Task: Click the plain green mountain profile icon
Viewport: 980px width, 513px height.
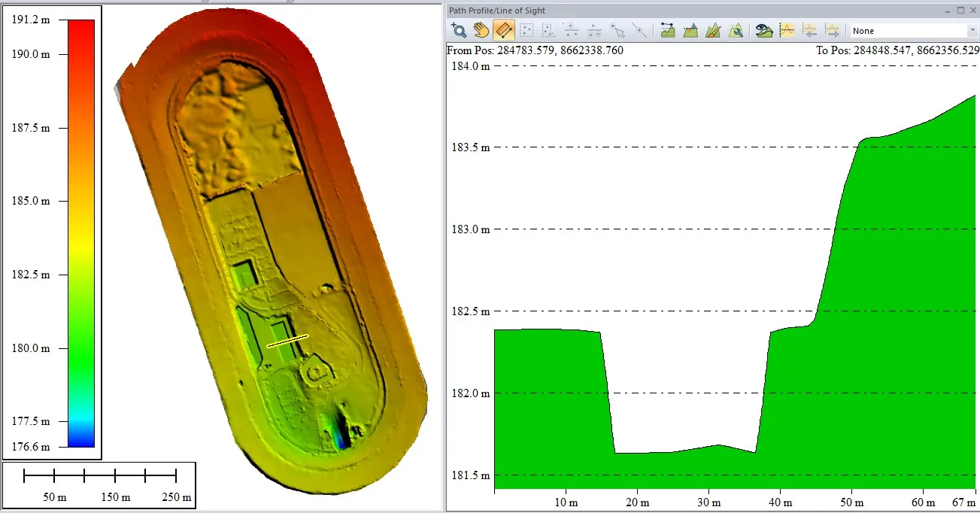Action: [x=690, y=31]
